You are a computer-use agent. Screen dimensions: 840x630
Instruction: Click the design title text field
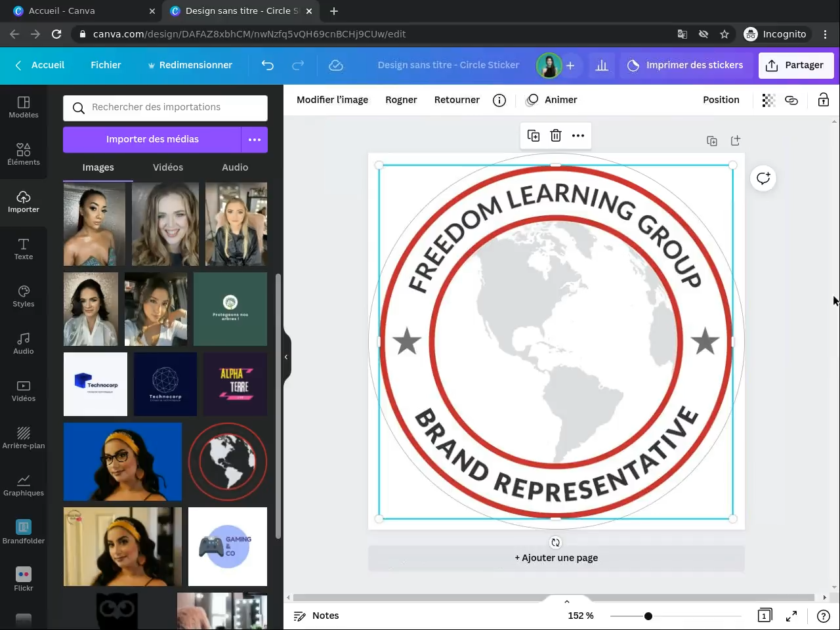point(448,65)
